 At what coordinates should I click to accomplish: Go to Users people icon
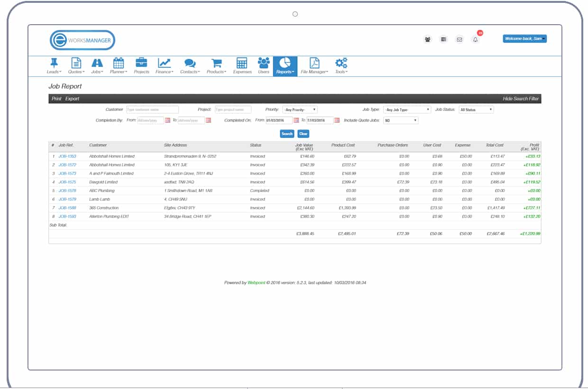click(264, 63)
